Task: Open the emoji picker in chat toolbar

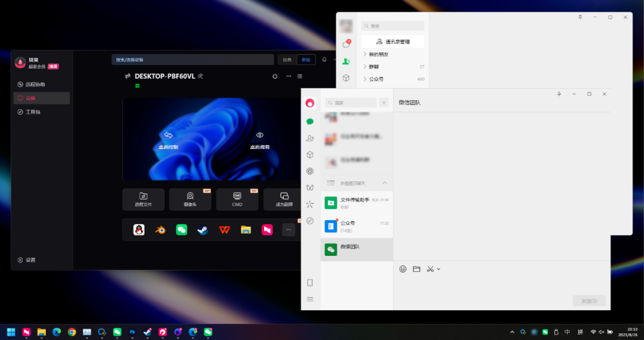Action: pos(403,269)
